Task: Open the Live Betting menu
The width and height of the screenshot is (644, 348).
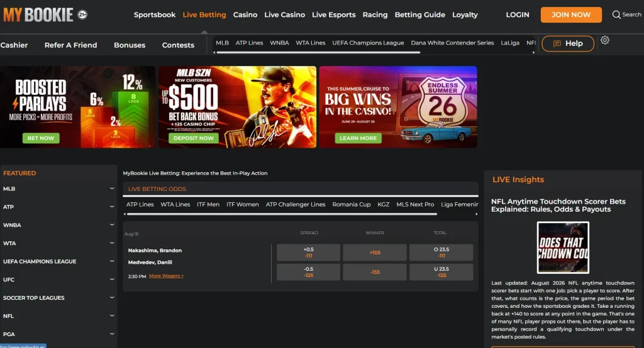Action: point(204,15)
